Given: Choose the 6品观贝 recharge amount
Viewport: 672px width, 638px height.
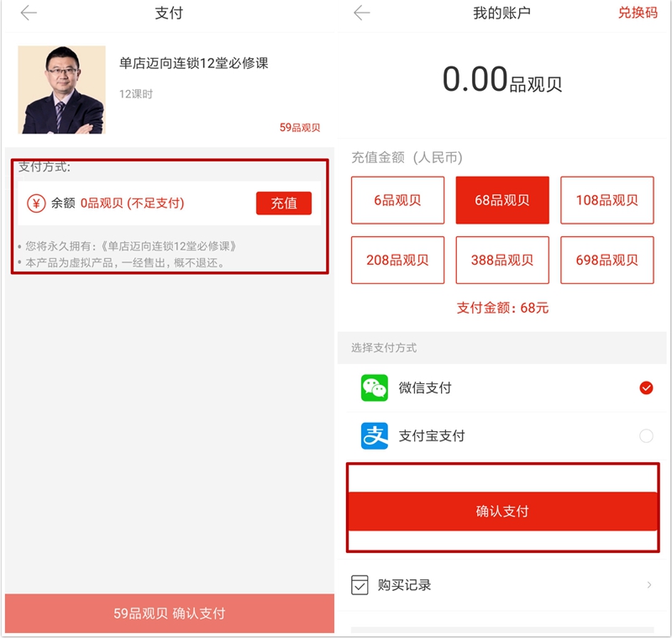Looking at the screenshot, I should coord(397,200).
